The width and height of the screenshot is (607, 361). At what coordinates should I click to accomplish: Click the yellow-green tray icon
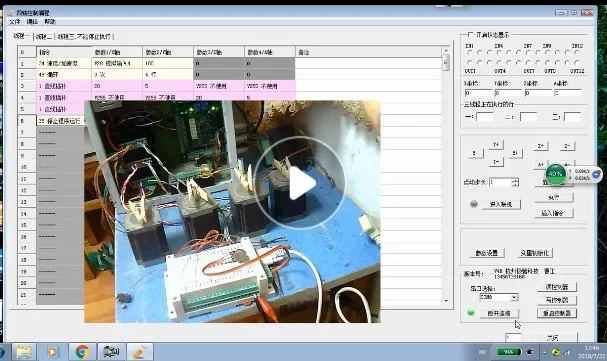[556, 352]
